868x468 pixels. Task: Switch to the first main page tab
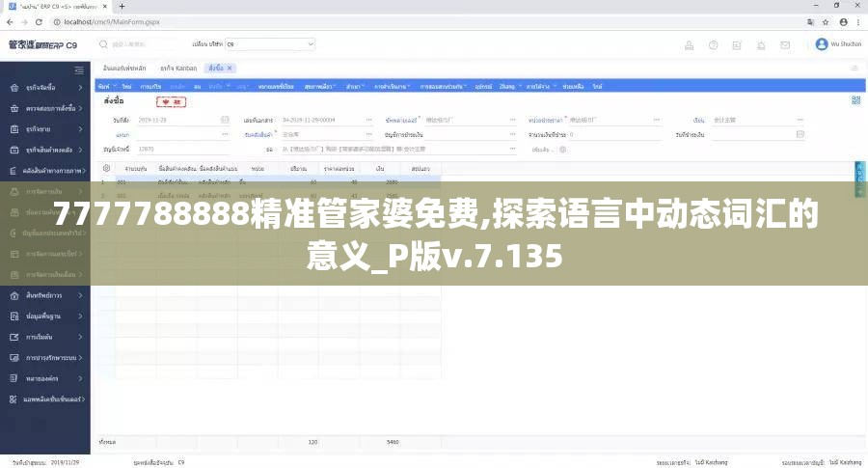(124, 69)
